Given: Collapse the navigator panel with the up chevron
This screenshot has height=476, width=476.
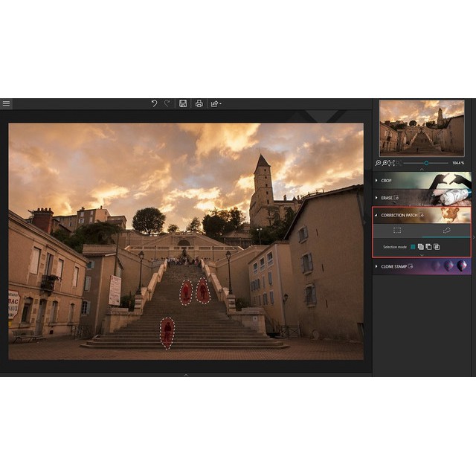Looking at the screenshot, I should (x=422, y=170).
